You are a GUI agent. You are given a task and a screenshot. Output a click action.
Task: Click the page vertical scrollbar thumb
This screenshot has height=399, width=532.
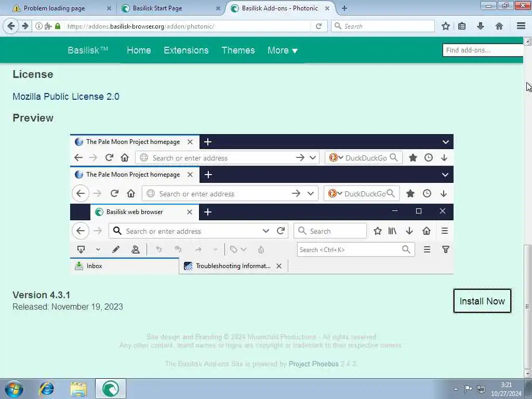[x=527, y=305]
